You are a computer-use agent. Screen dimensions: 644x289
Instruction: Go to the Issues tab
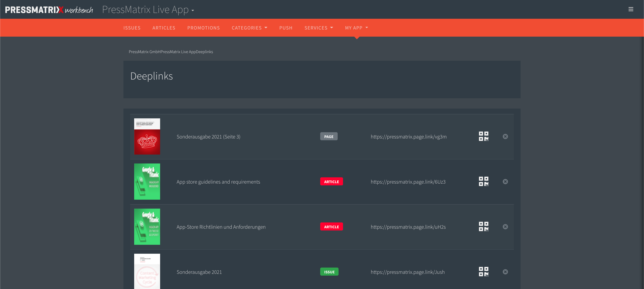(x=132, y=28)
